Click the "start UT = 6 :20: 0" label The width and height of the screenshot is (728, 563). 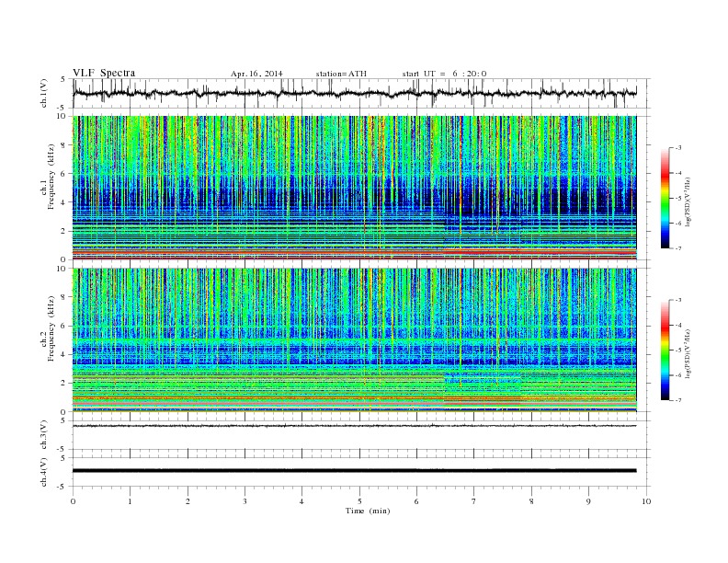[444, 74]
